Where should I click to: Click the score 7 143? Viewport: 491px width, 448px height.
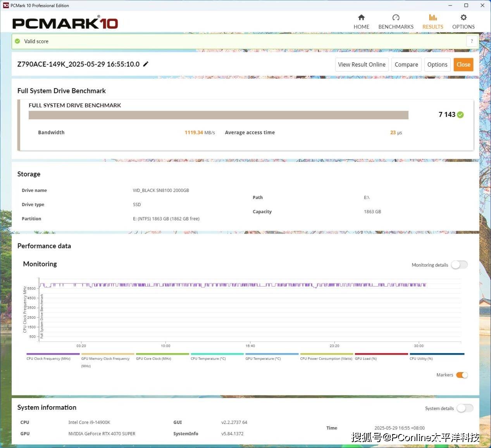(x=447, y=115)
